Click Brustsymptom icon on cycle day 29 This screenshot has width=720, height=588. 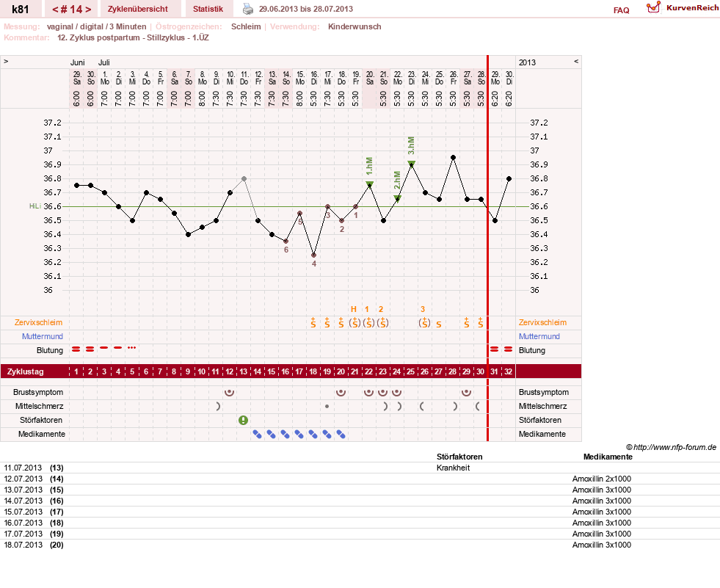tap(466, 392)
